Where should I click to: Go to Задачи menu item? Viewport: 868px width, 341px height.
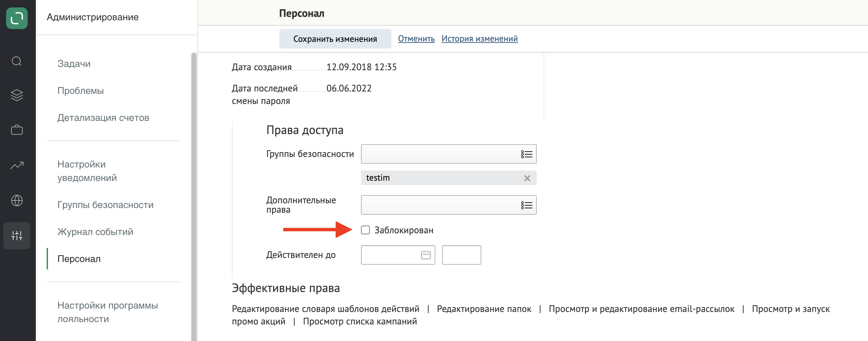tap(74, 63)
